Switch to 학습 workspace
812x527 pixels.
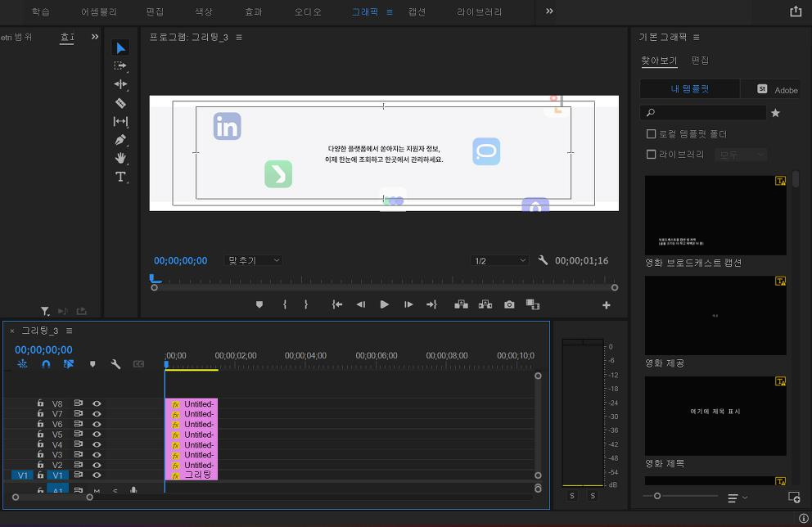click(41, 12)
